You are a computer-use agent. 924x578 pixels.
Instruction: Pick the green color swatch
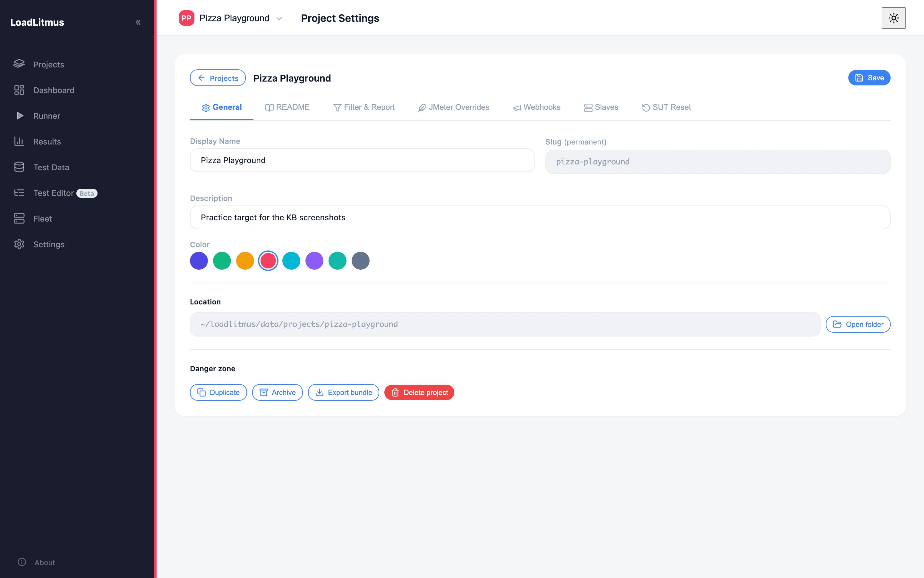point(222,261)
